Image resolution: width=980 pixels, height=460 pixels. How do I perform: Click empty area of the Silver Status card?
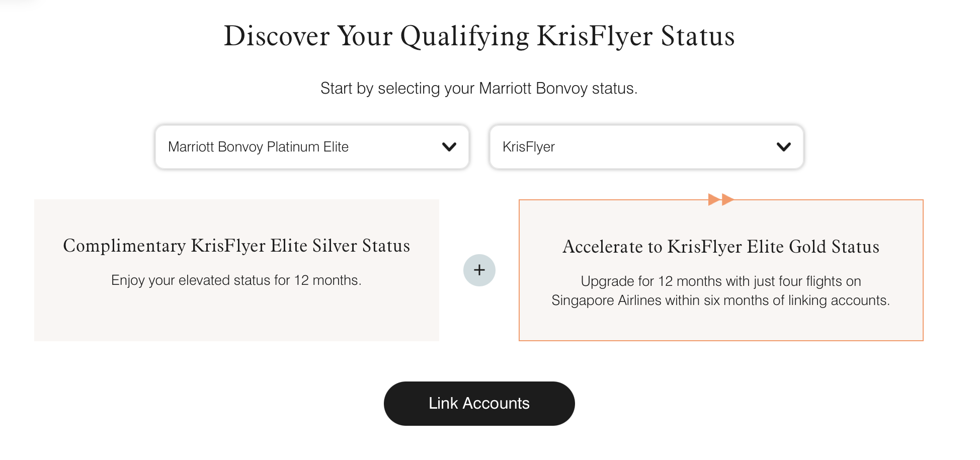tap(236, 317)
